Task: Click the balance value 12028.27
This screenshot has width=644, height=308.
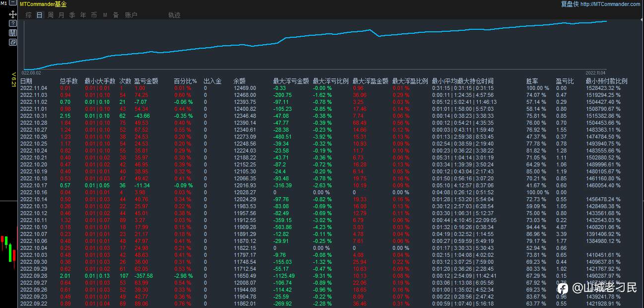Action: [245, 192]
